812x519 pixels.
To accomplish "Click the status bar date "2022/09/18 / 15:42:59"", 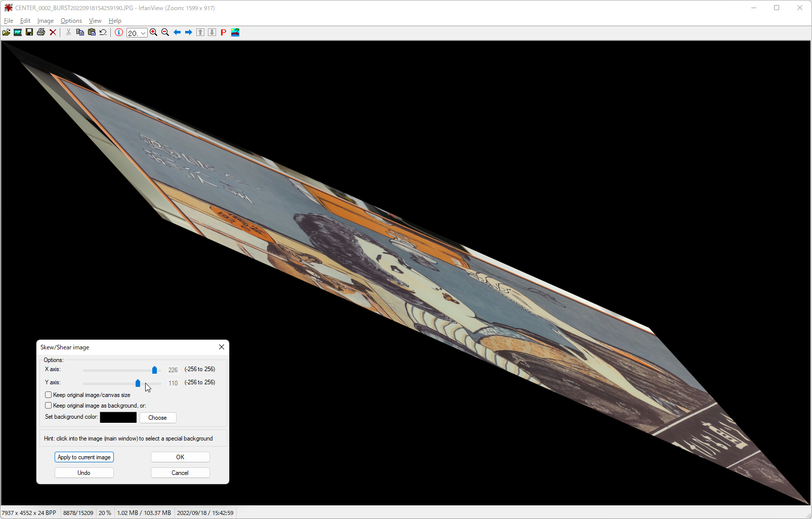I will click(205, 513).
